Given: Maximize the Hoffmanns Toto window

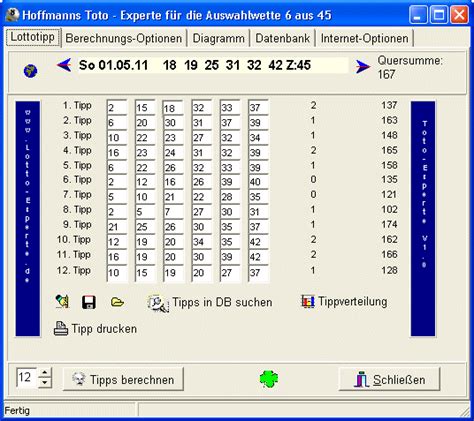Looking at the screenshot, I should pyautogui.click(x=439, y=15).
